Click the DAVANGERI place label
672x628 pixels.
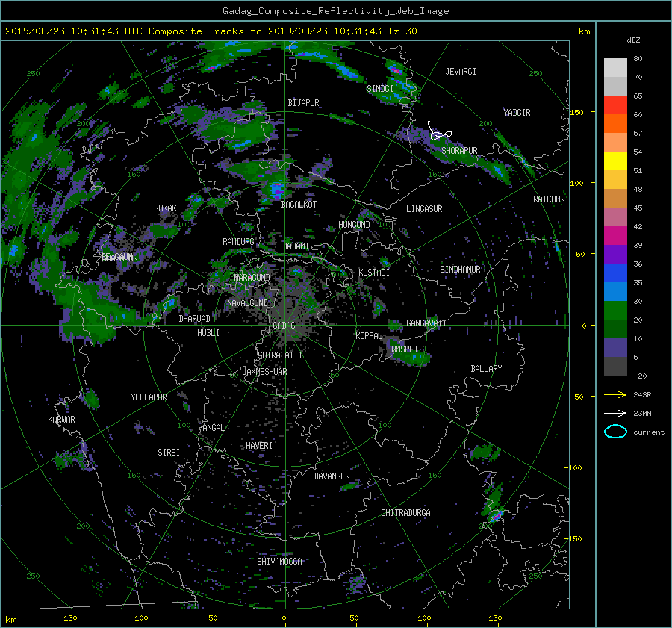[334, 476]
